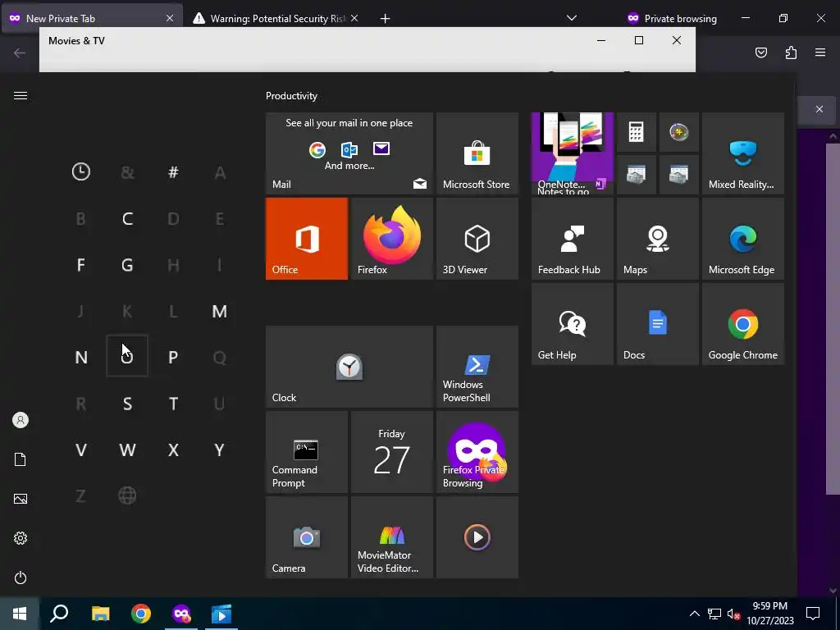Jump to apps starting with F

point(81,265)
